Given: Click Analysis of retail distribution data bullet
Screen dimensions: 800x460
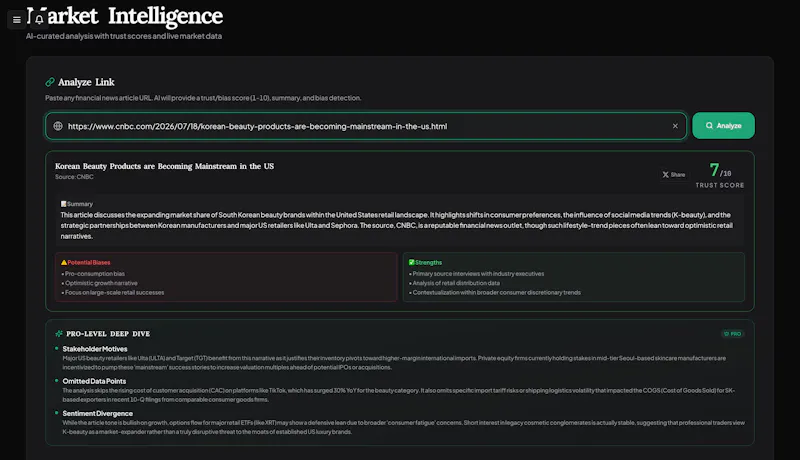Looking at the screenshot, I should pyautogui.click(x=455, y=283).
